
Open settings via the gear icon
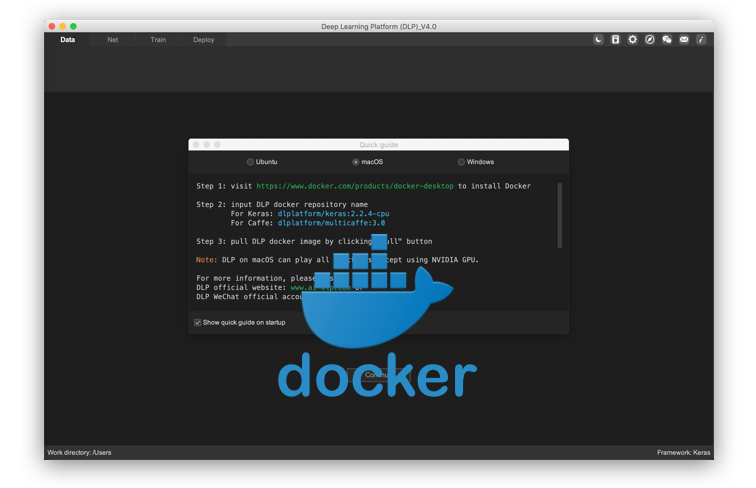point(632,40)
